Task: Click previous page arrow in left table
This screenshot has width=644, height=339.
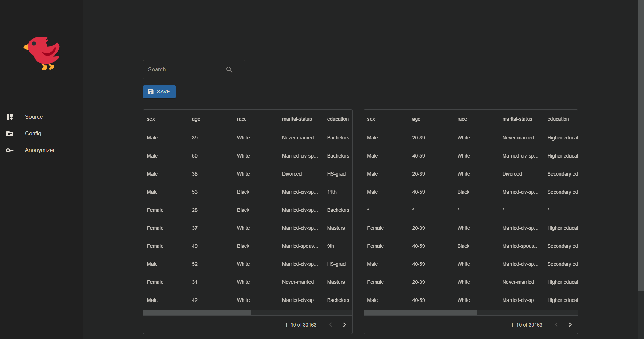Action: click(x=331, y=325)
